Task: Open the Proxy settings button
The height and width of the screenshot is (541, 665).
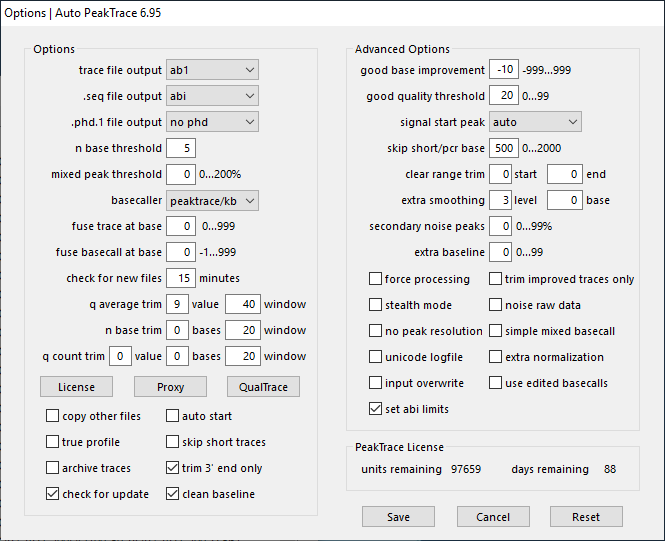Action: coord(170,387)
